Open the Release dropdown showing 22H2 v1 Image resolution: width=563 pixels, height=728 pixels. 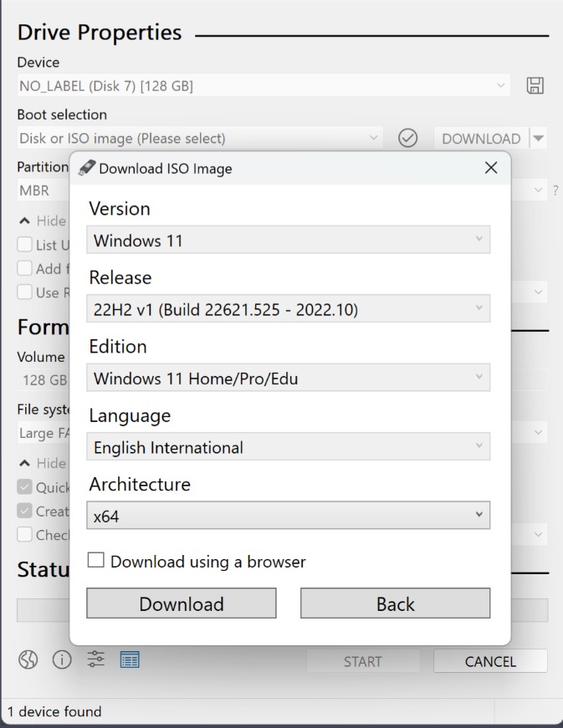coord(288,308)
